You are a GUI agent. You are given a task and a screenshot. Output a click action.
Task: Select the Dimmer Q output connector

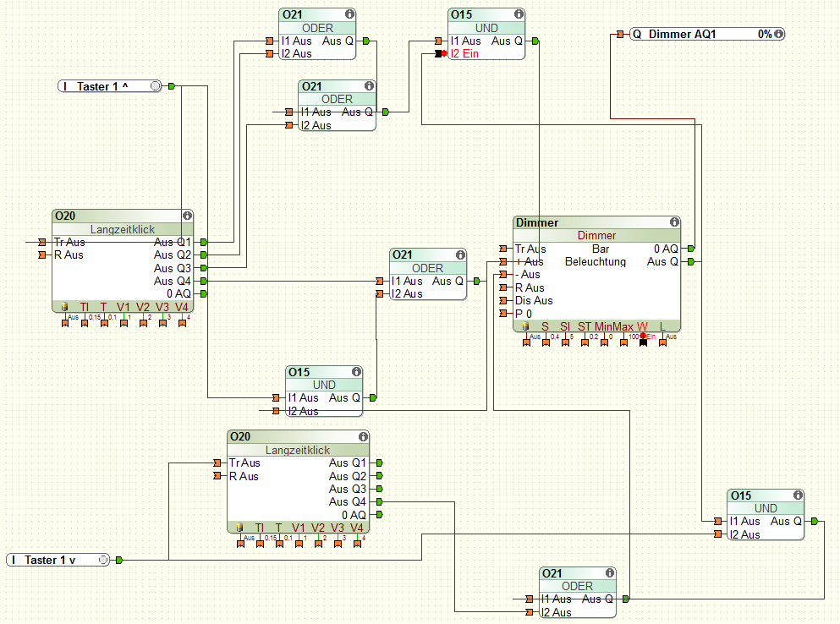(x=692, y=262)
